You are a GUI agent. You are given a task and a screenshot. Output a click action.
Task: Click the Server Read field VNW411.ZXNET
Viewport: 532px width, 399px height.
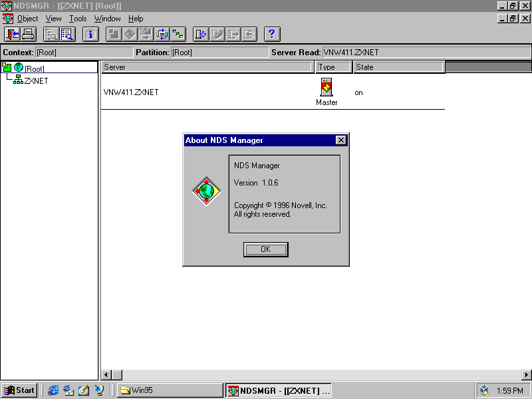(x=426, y=53)
